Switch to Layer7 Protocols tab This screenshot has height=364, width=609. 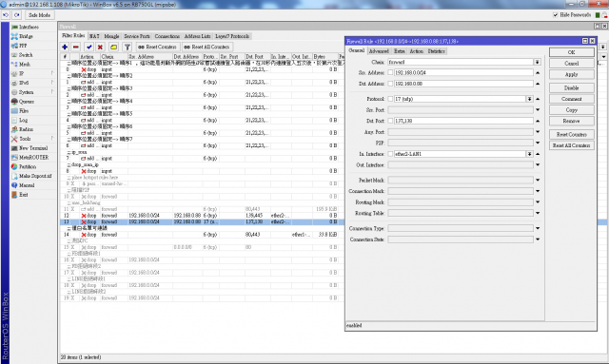tap(232, 36)
